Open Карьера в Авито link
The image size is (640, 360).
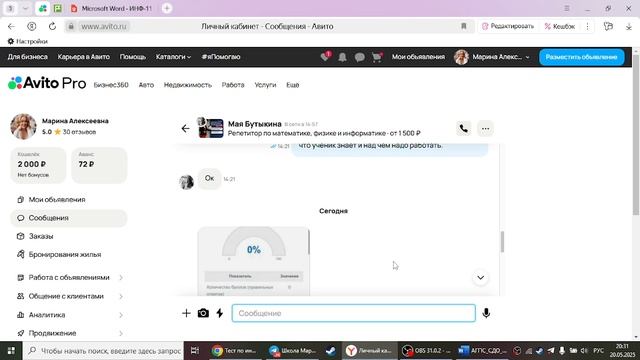[x=84, y=57]
